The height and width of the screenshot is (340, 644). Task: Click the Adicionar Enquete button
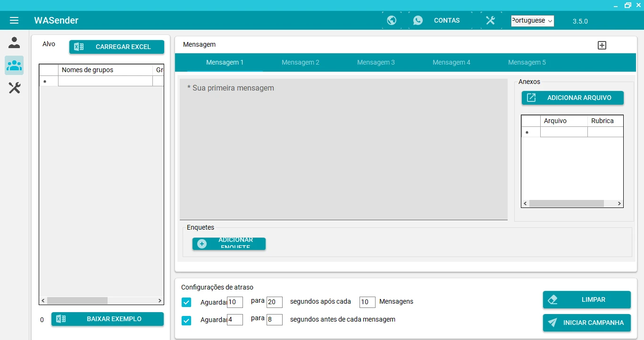229,243
